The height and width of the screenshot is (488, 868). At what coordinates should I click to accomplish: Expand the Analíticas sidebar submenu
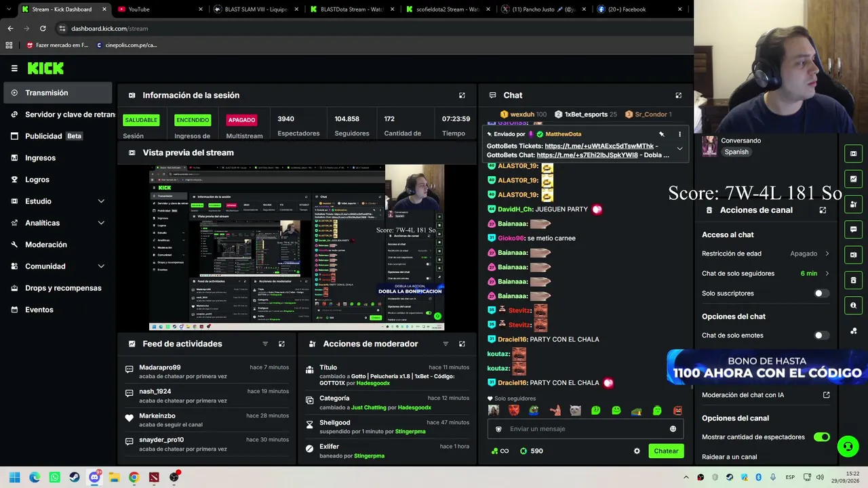pos(58,223)
